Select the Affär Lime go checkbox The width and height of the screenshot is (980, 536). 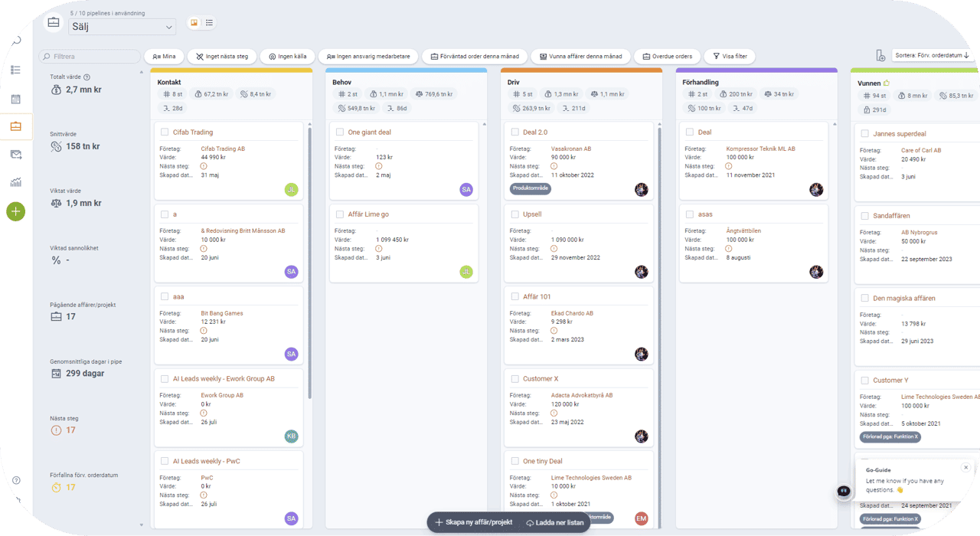click(x=339, y=214)
